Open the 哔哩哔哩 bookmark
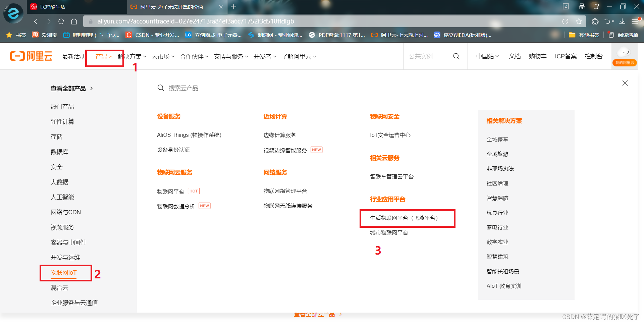This screenshot has width=644, height=323. click(91, 35)
